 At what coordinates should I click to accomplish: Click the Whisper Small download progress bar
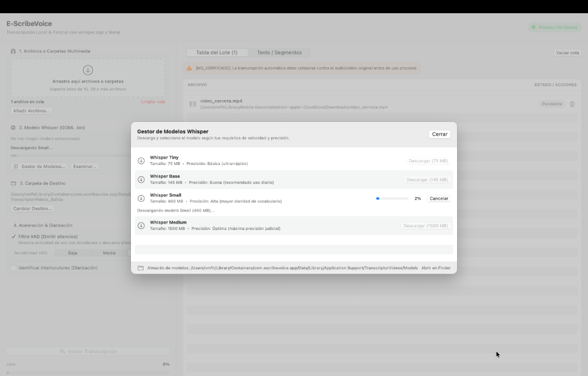coord(392,198)
